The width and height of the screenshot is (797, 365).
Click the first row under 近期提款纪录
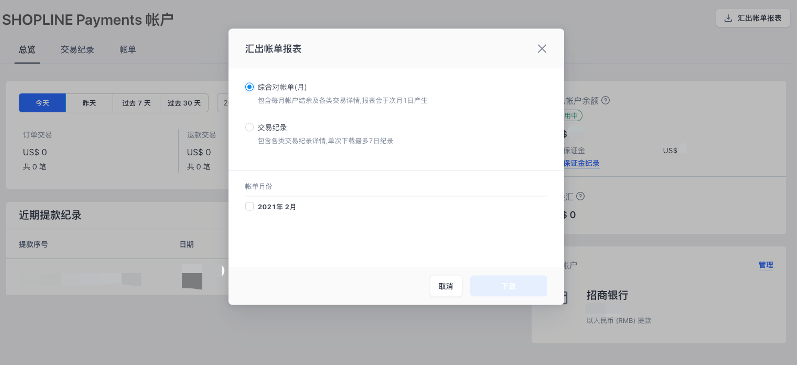coord(117,277)
